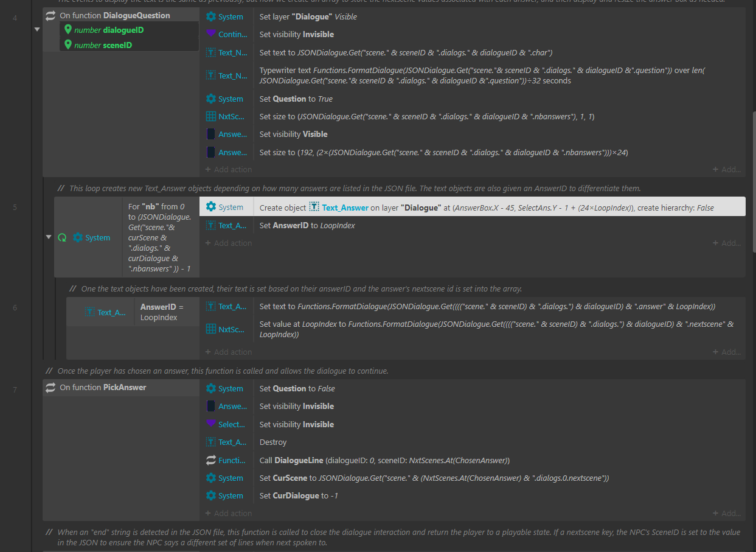756x552 pixels.
Task: Click System gear icon for Set CurDialogue to -1
Action: [x=211, y=495]
